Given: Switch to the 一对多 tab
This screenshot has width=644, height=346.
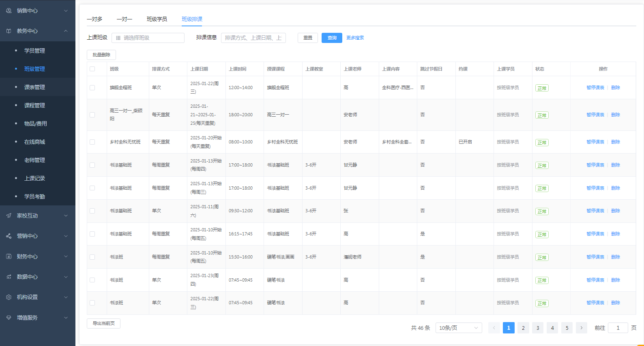Looking at the screenshot, I should click(94, 19).
